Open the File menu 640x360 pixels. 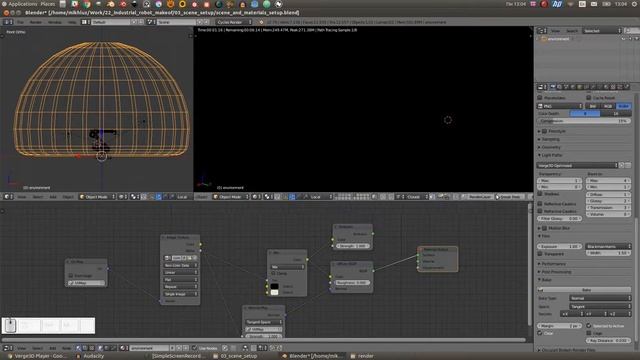20,22
